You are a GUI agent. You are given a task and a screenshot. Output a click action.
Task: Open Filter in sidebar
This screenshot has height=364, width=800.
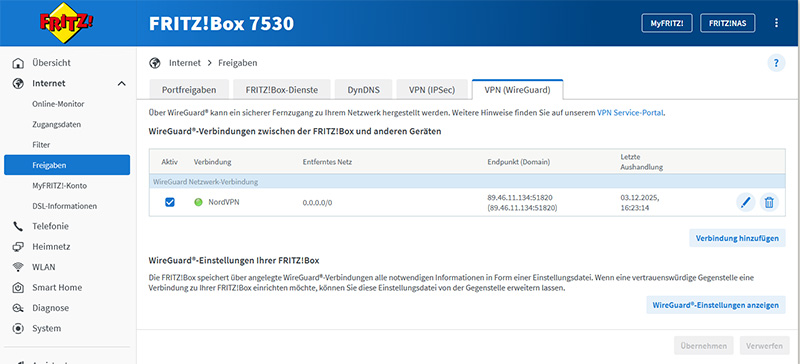[x=41, y=144]
